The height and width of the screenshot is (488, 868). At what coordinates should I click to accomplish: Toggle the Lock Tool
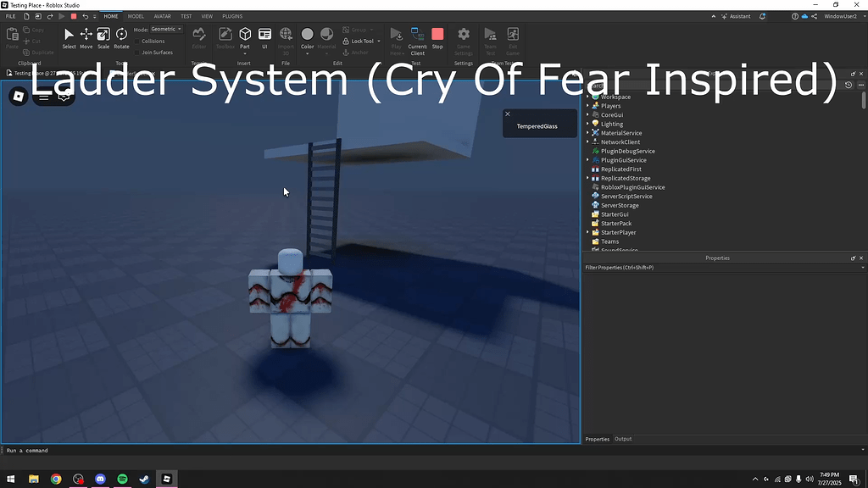coord(359,41)
